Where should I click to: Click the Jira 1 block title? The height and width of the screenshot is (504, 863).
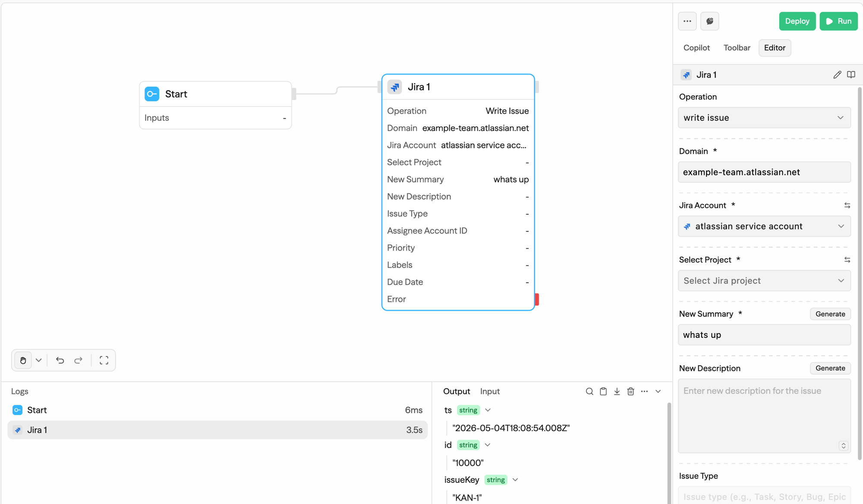point(419,87)
